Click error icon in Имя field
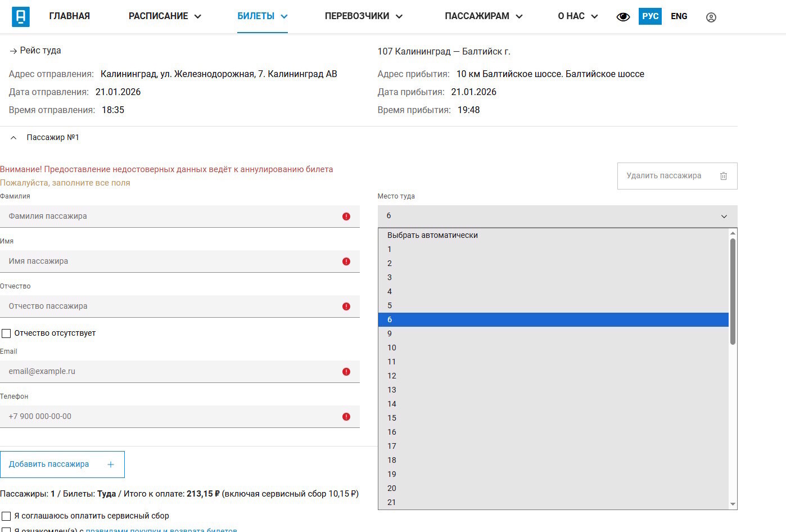Screen dimensions: 786x532 tap(346, 262)
